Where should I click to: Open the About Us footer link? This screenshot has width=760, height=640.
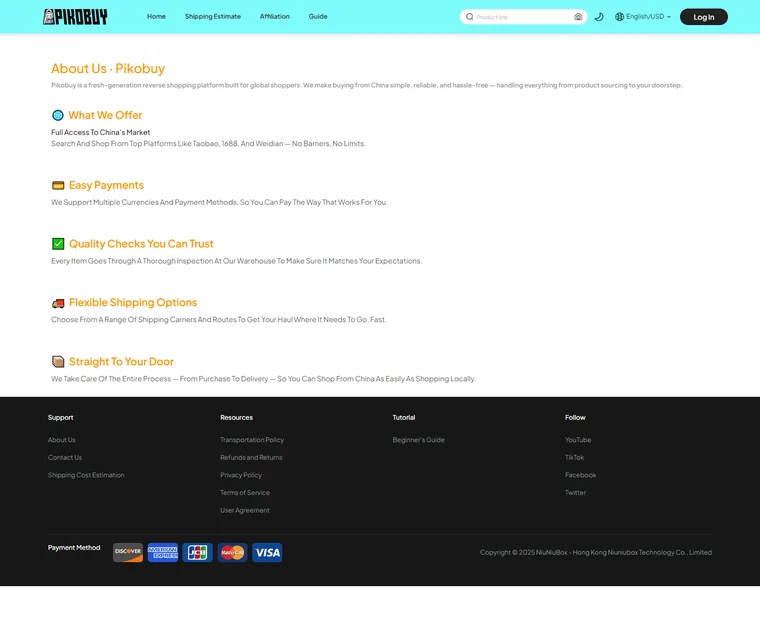coord(62,440)
